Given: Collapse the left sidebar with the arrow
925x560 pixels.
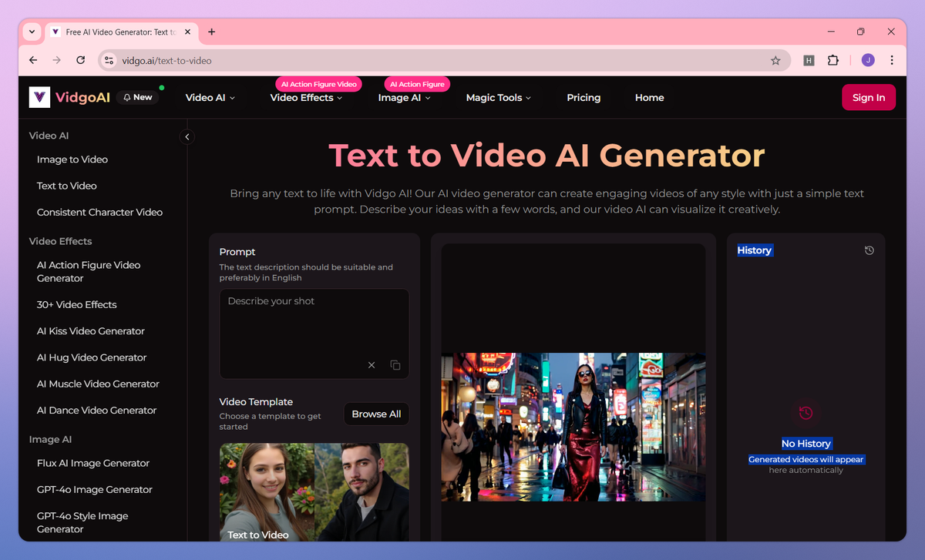Looking at the screenshot, I should coord(187,137).
